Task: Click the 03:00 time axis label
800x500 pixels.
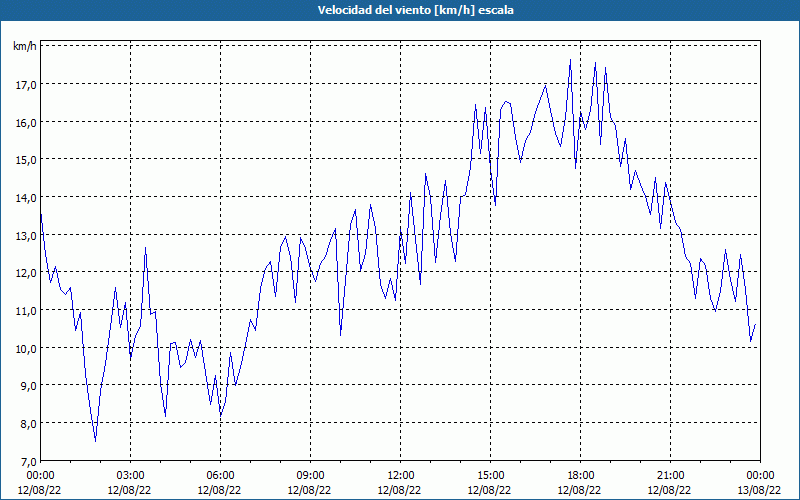Action: 131,476
